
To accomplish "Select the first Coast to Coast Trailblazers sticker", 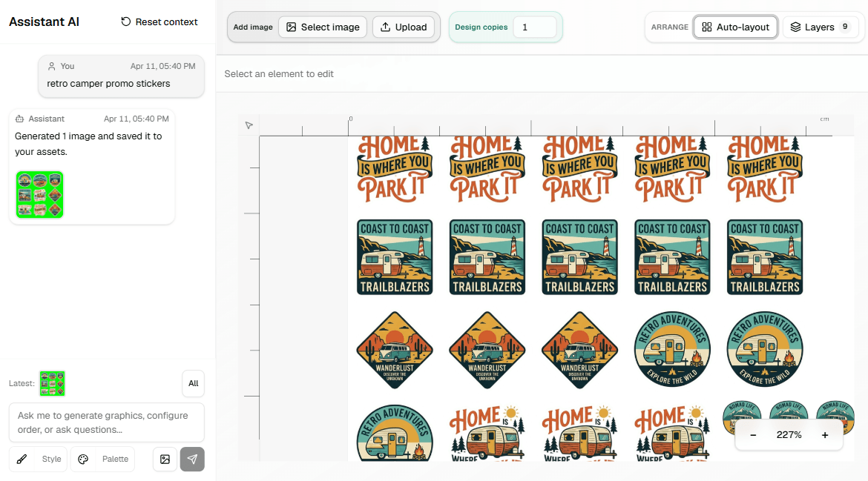I will [x=394, y=257].
